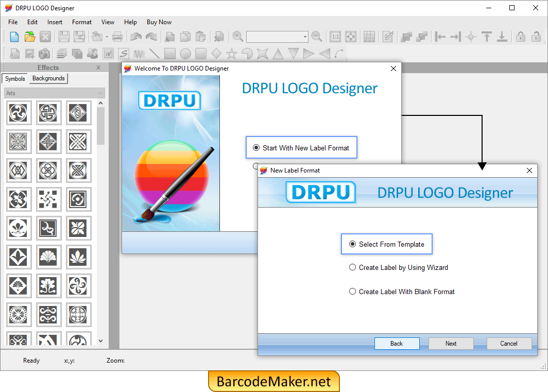Create a new document with the New icon
The height and width of the screenshot is (392, 548).
click(14, 37)
